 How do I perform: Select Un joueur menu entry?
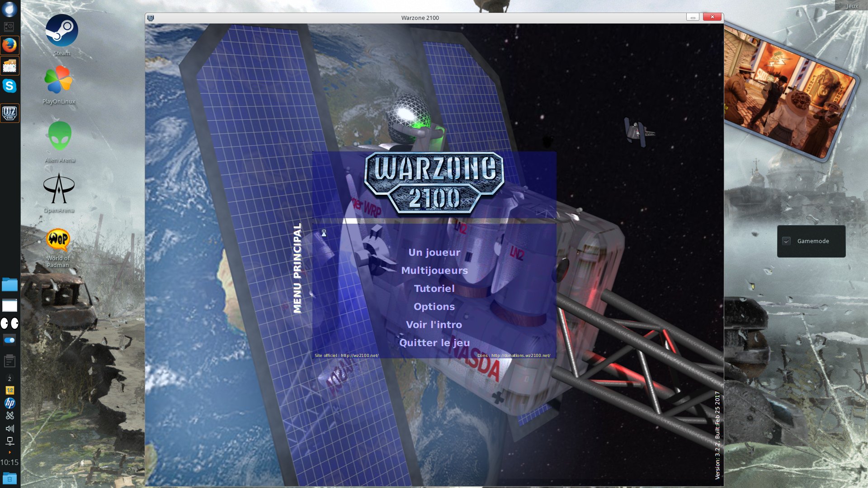point(434,253)
